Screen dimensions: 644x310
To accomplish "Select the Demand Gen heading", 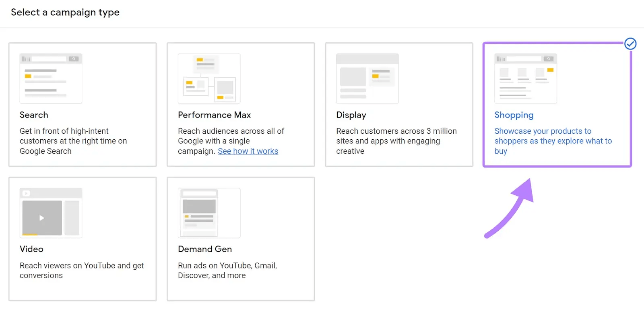I will 205,249.
